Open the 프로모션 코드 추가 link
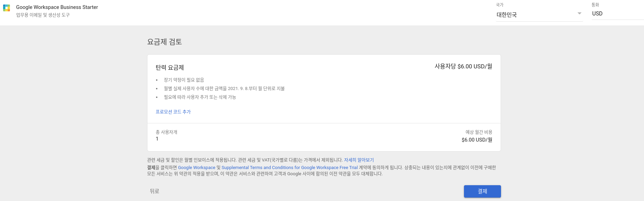 [x=173, y=112]
